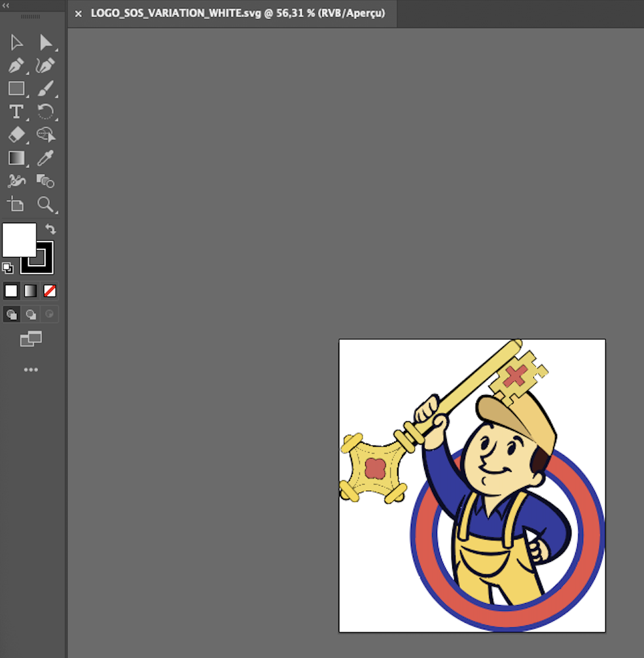Image resolution: width=644 pixels, height=658 pixels.
Task: Set paint to None (red slash)
Action: tap(50, 290)
